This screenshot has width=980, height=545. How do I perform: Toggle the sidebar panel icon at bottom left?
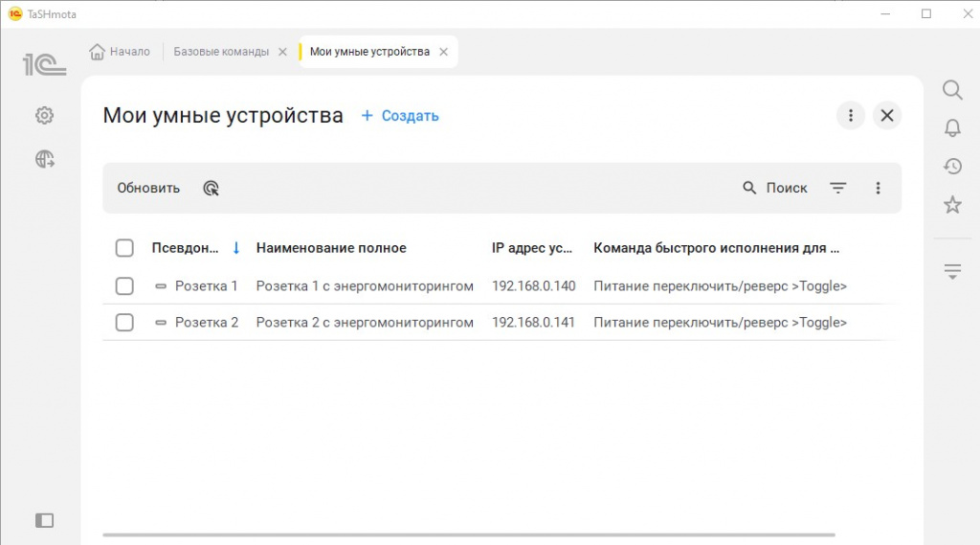(x=44, y=520)
